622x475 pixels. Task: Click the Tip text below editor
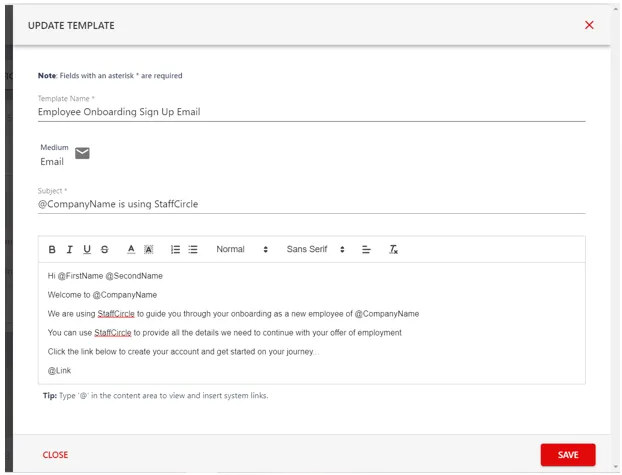click(156, 396)
